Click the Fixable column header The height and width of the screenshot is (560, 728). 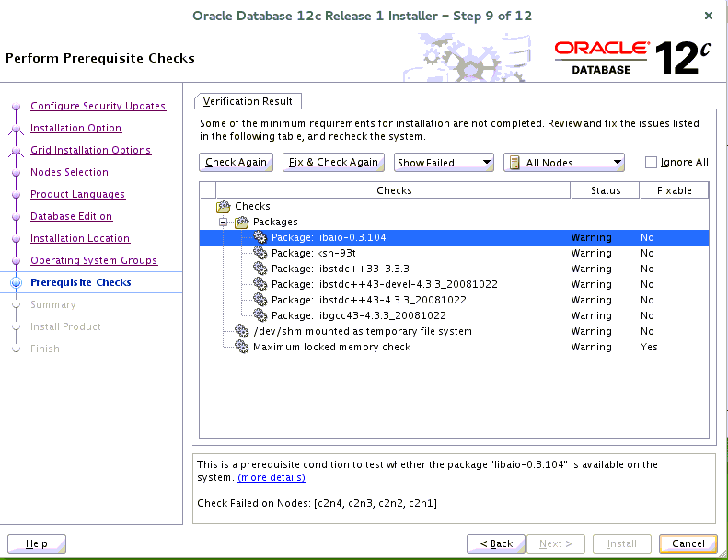pyautogui.click(x=674, y=190)
